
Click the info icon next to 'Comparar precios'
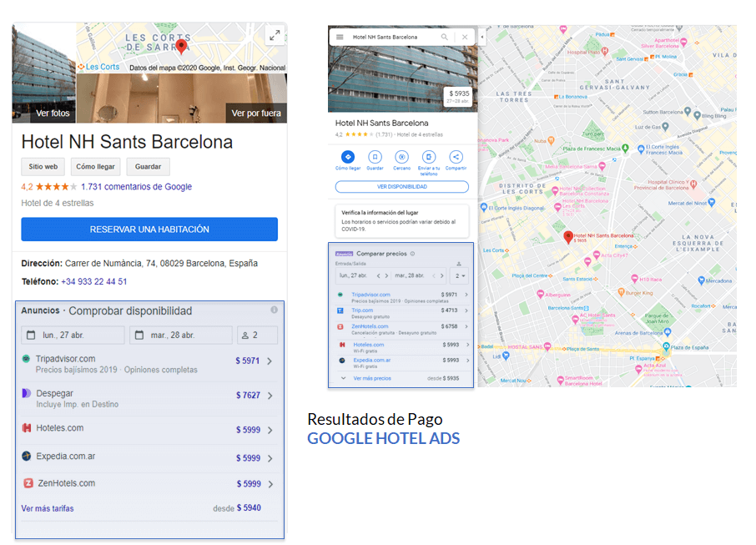coord(413,254)
